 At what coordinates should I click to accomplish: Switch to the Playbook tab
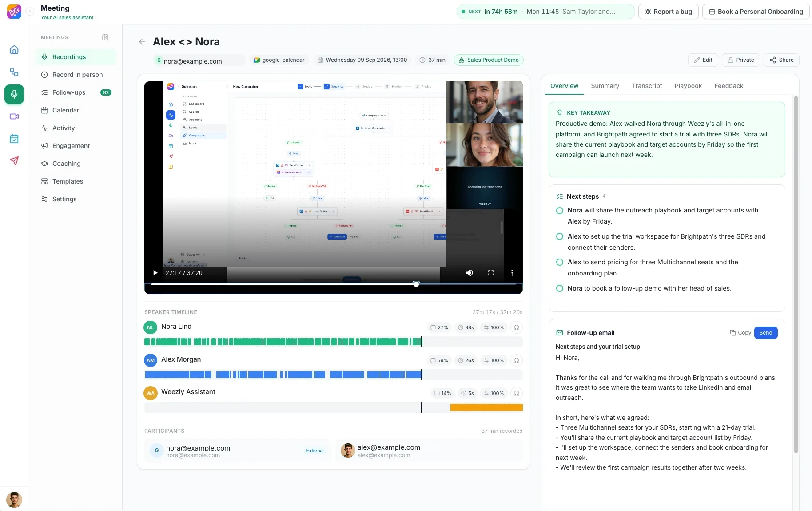[688, 86]
